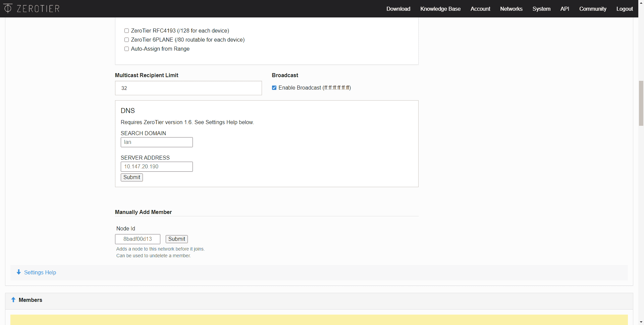This screenshot has width=644, height=325.
Task: Click the Broadcast heading label
Action: (x=285, y=75)
